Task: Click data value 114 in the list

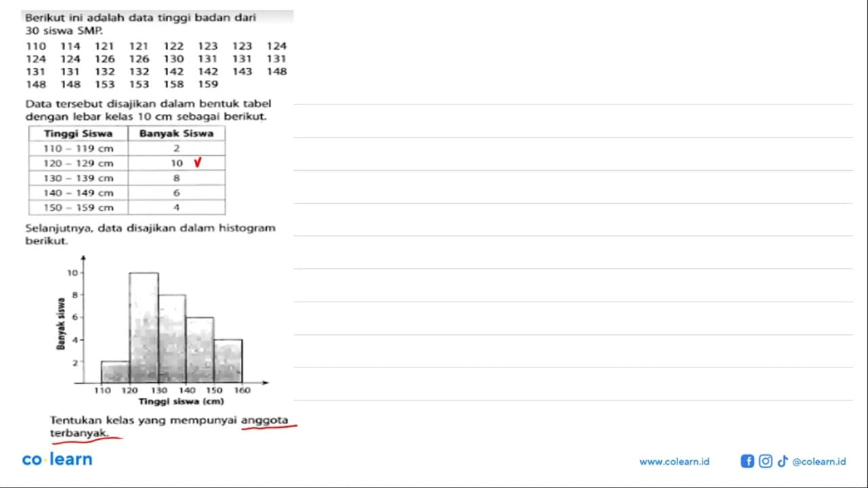Action: (x=70, y=46)
